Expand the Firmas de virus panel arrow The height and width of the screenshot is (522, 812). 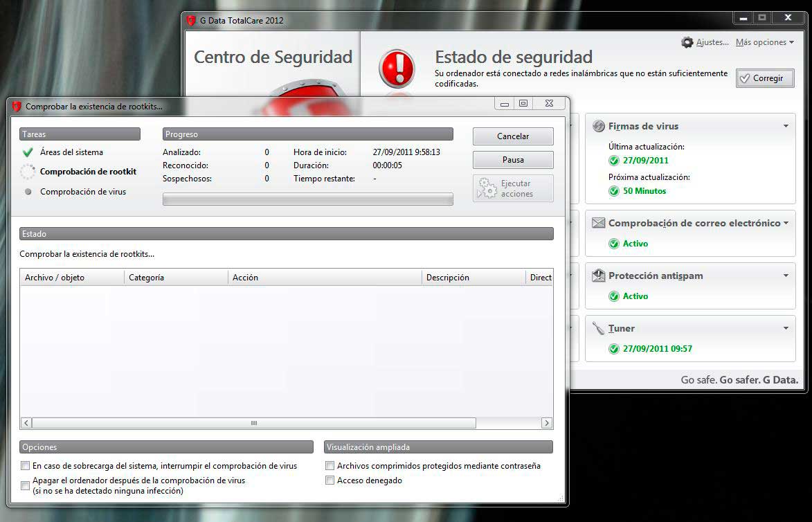pos(786,126)
